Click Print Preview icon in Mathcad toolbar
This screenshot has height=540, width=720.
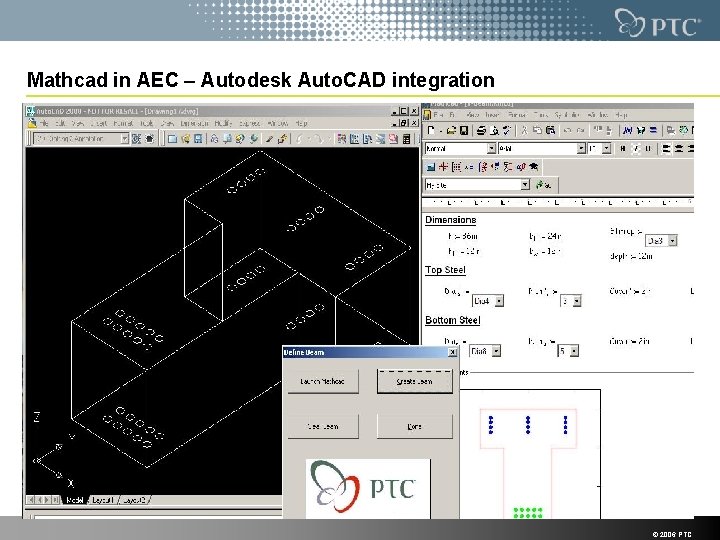tap(494, 130)
